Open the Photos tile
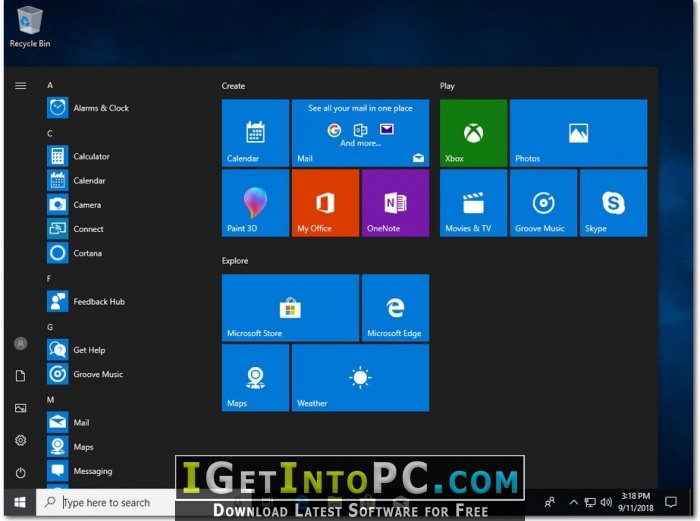 coord(579,133)
